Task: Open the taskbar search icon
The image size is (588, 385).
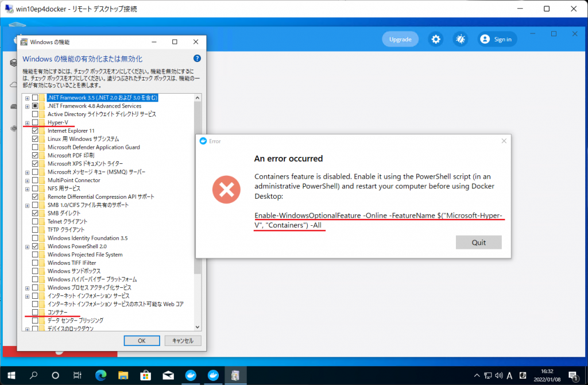Action: 34,375
